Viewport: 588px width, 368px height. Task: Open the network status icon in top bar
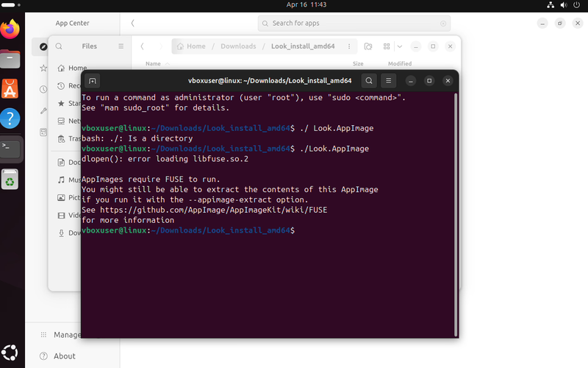pyautogui.click(x=551, y=5)
